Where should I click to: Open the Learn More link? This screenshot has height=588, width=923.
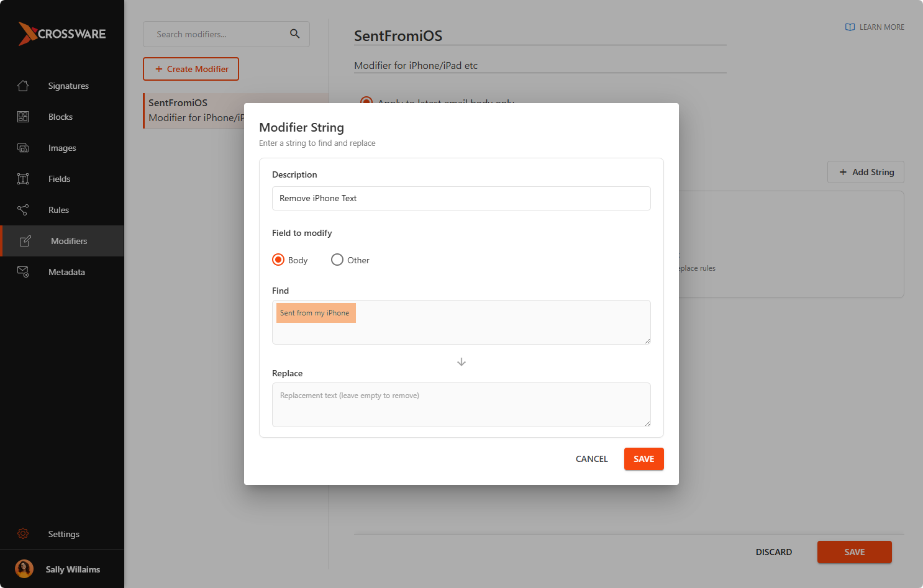point(875,27)
